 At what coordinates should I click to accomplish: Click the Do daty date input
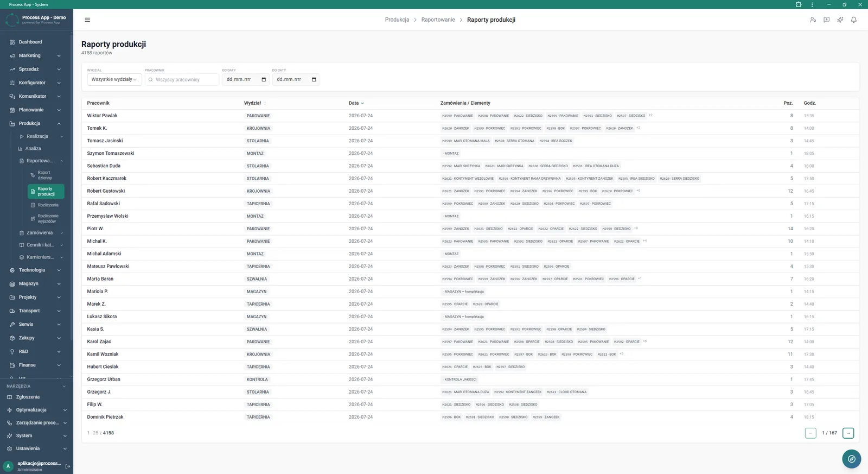pos(296,79)
